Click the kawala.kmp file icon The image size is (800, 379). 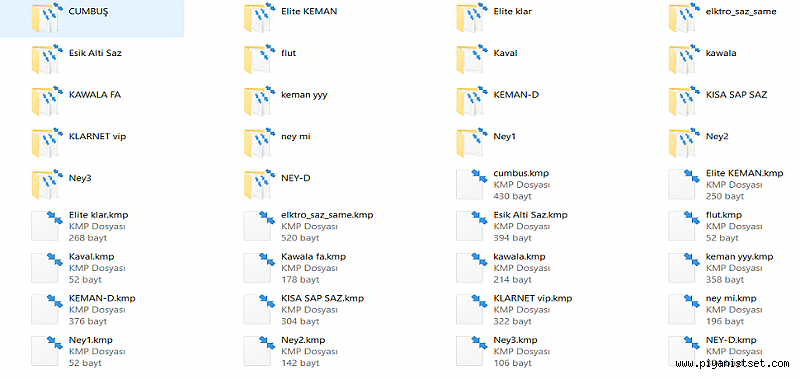(470, 268)
